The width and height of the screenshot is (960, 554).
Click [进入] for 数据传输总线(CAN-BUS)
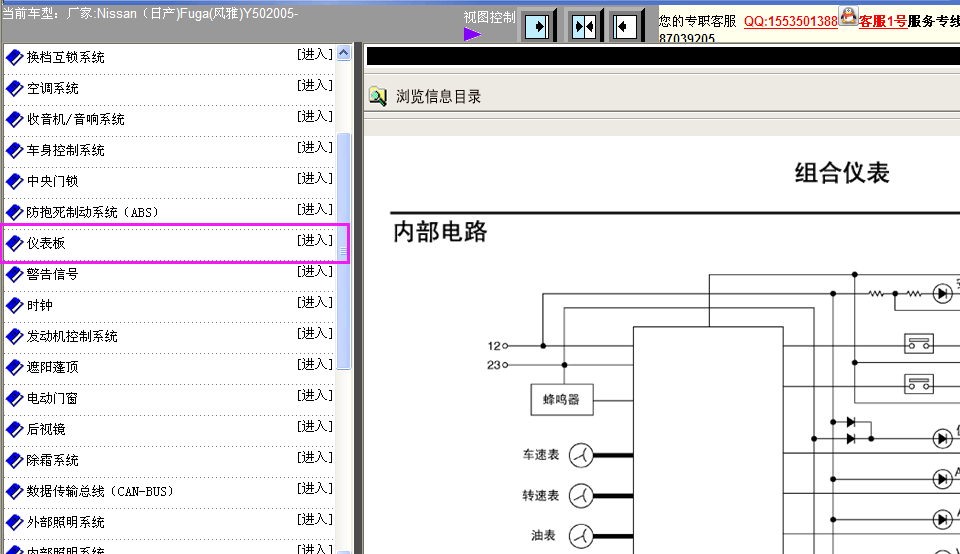315,488
